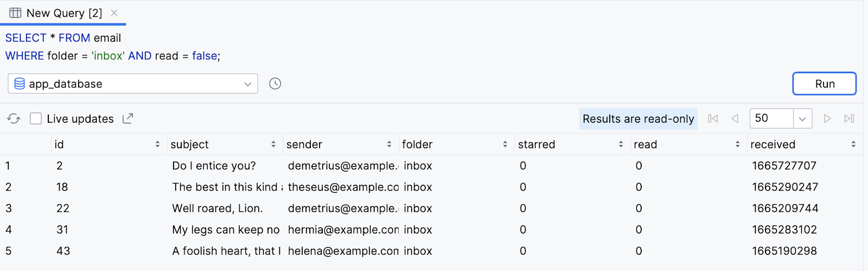
Task: Jump to the last results page
Action: [849, 118]
